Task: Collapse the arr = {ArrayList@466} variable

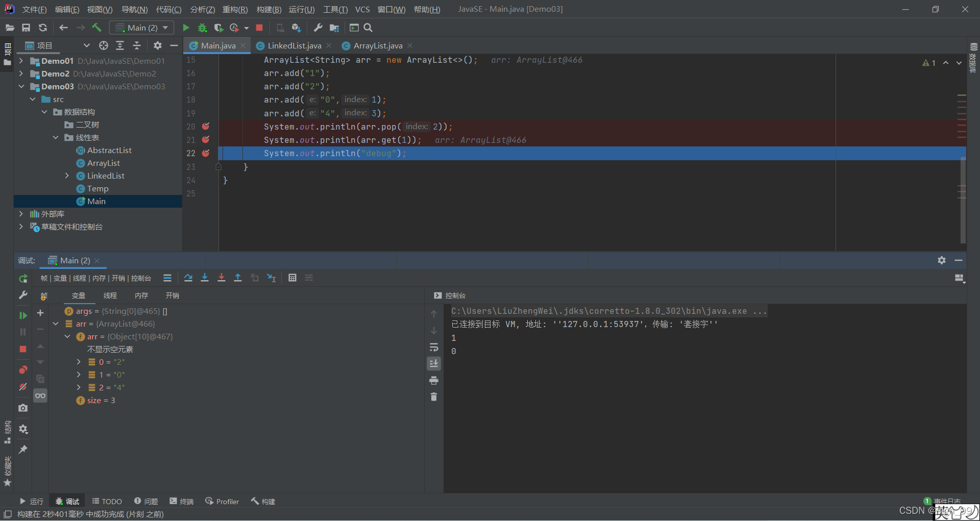Action: click(56, 324)
